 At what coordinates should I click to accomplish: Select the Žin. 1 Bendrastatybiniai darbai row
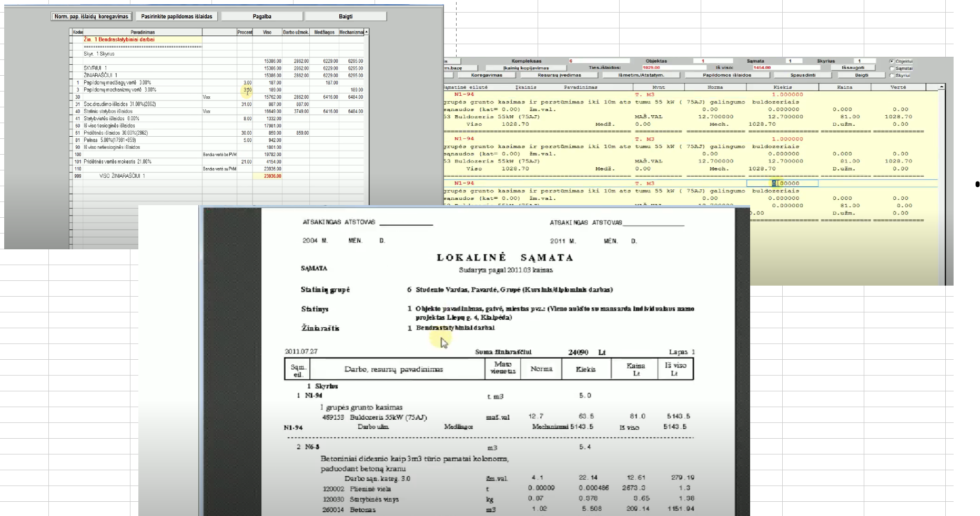(x=143, y=39)
